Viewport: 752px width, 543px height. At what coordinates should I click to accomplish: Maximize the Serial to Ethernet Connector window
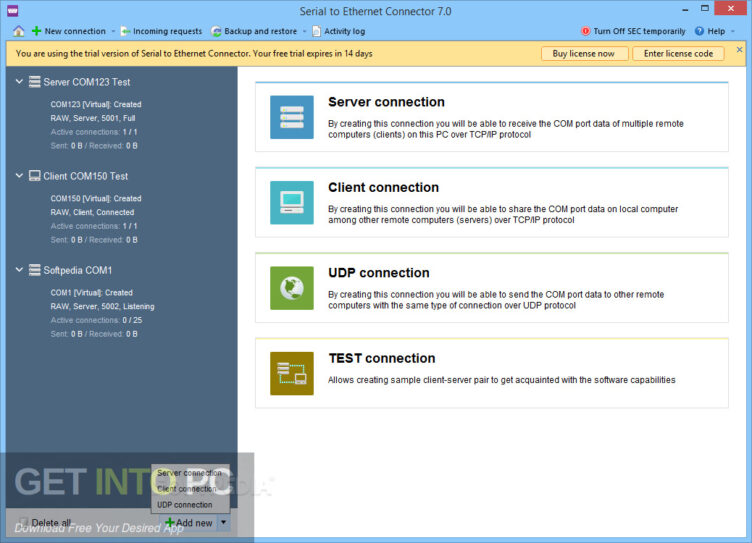pyautogui.click(x=705, y=9)
